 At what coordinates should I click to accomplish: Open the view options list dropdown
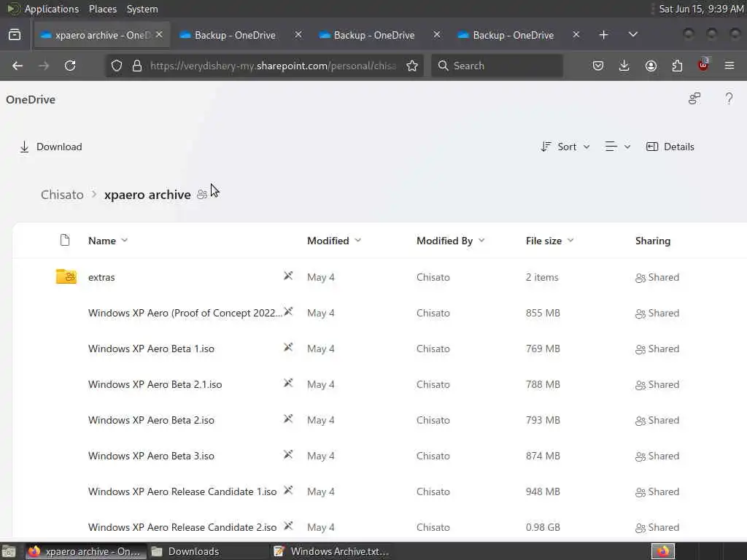point(617,147)
